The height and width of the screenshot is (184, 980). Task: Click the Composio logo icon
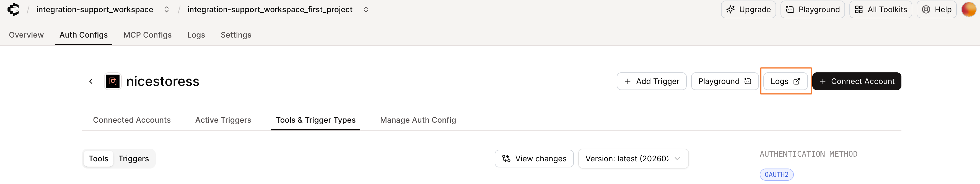click(13, 9)
